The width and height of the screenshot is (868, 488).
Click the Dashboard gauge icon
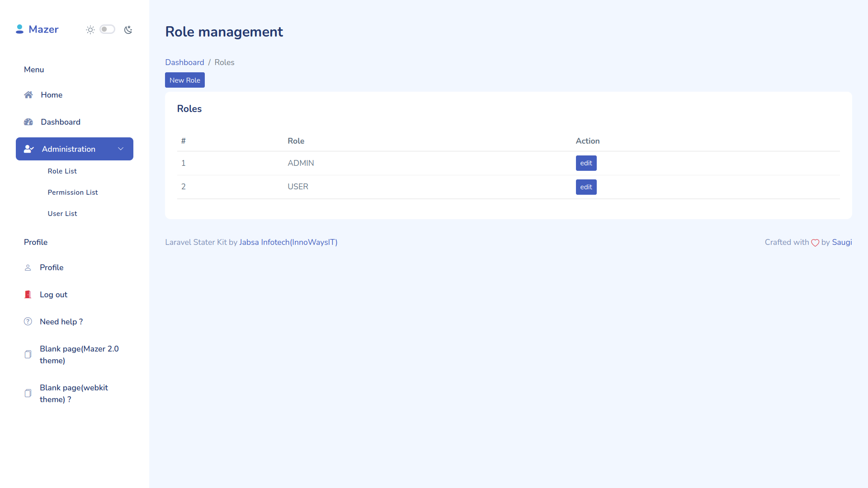pyautogui.click(x=28, y=122)
